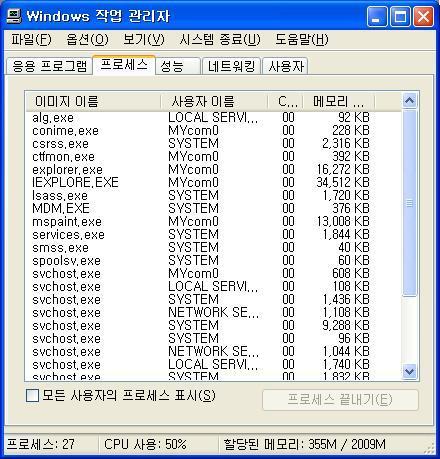Image resolution: width=440 pixels, height=459 pixels.
Task: Sort by 사용자 이름 column header
Action: 214,101
